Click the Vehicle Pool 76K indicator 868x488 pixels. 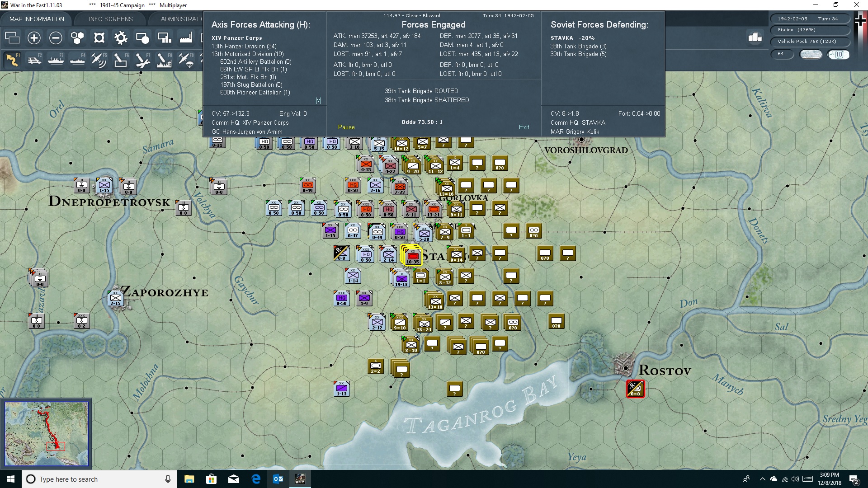[x=810, y=41]
